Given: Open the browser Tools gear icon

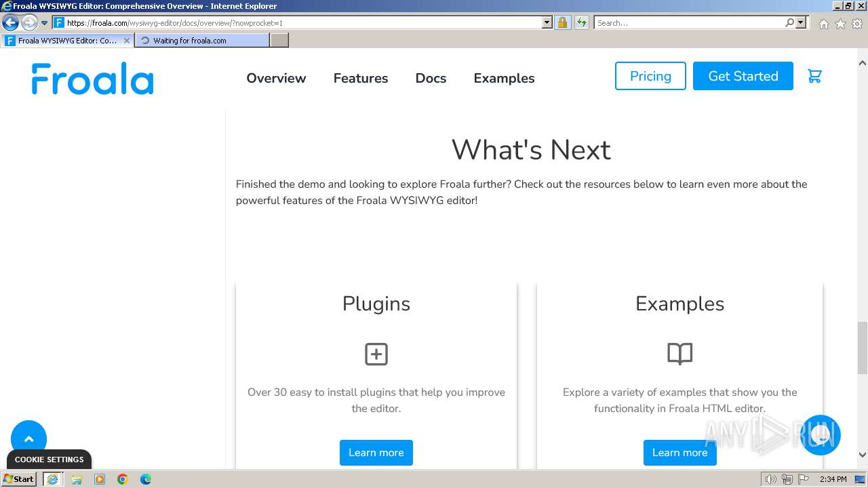Looking at the screenshot, I should [857, 24].
